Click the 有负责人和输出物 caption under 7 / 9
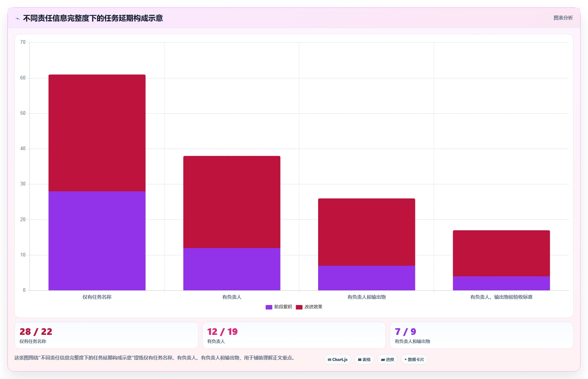This screenshot has width=588, height=379. (412, 341)
